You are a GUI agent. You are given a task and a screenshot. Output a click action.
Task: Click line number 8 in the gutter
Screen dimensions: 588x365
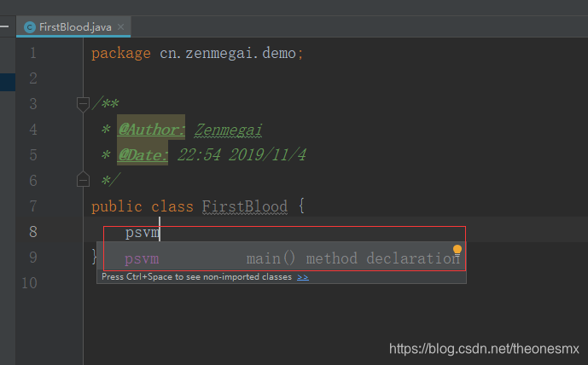33,232
